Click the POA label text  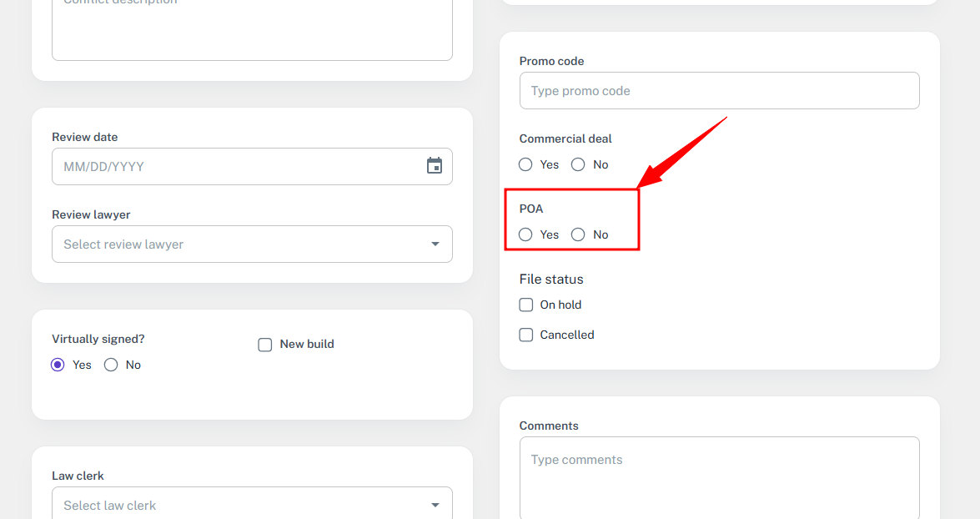pos(531,209)
